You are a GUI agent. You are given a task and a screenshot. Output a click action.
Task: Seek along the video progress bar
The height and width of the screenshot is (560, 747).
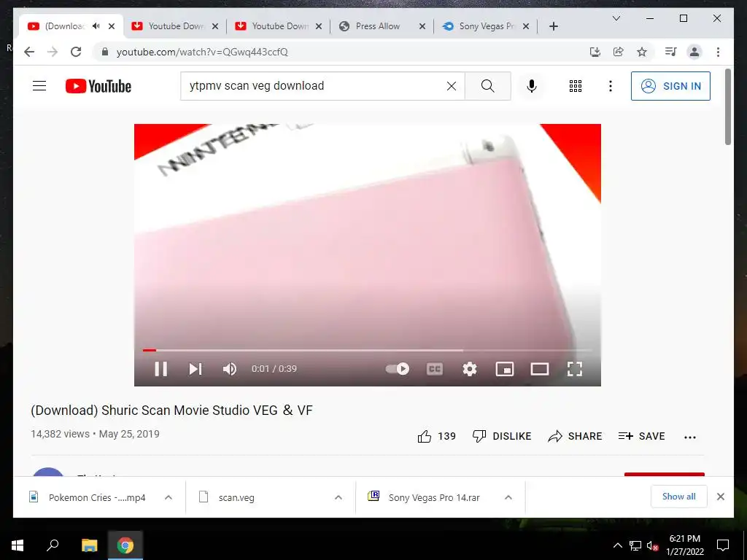point(368,351)
